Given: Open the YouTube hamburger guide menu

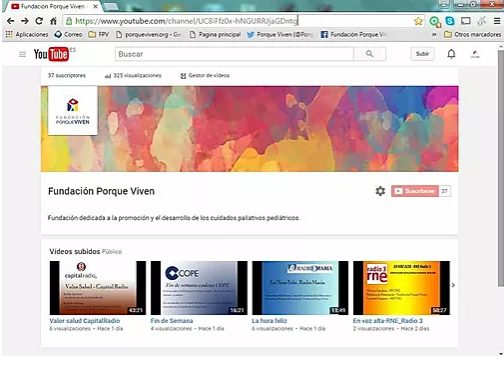Looking at the screenshot, I should tap(22, 54).
